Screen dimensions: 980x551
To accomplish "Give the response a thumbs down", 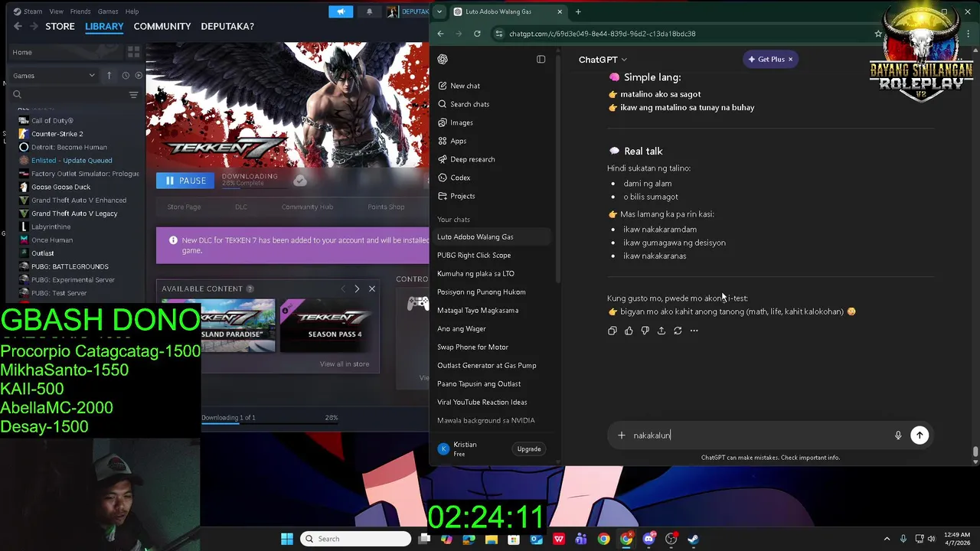I will coord(645,331).
